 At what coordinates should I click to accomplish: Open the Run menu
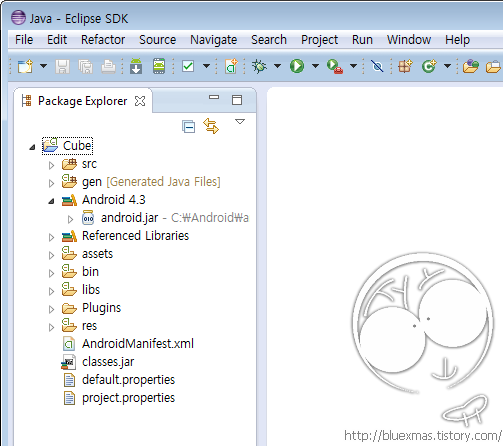coord(362,40)
